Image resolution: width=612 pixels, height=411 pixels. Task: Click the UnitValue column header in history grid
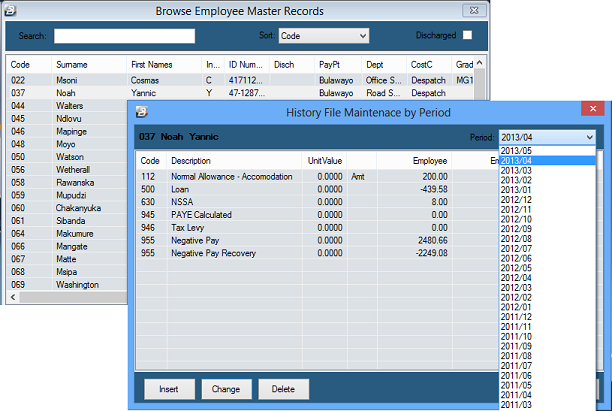(x=325, y=160)
